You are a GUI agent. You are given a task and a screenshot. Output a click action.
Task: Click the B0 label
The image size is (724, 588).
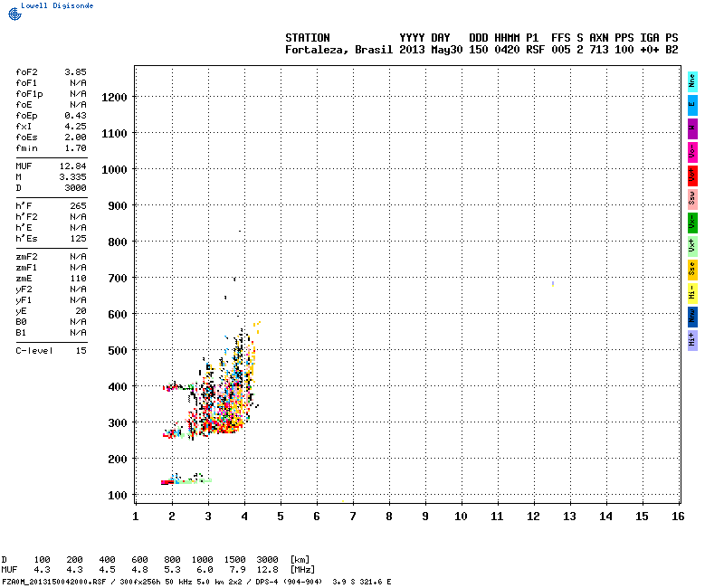[21, 322]
